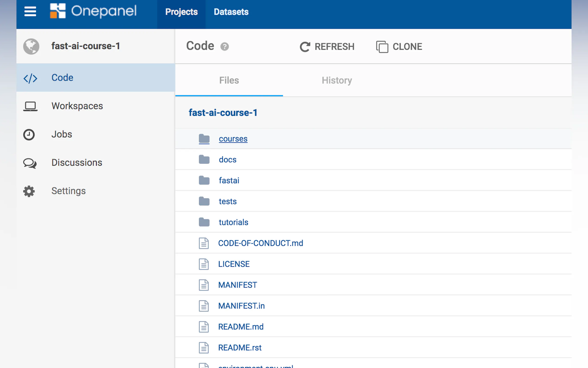
Task: Open Workspaces via laptop icon
Action: 30,106
